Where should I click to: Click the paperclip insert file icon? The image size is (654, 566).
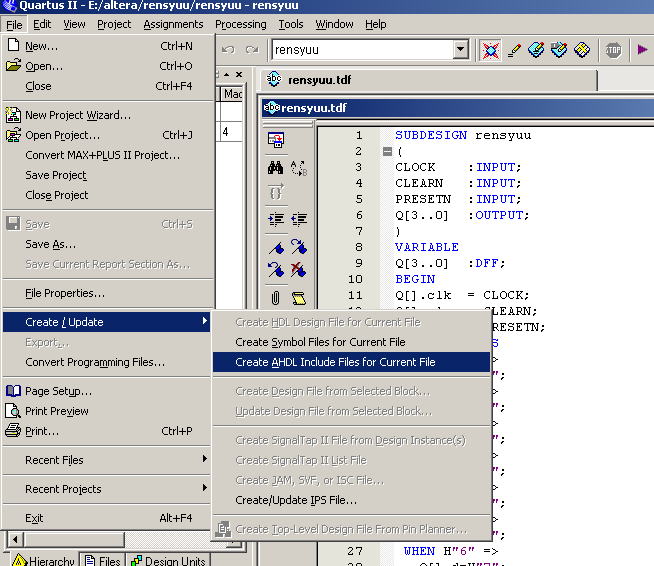tap(276, 298)
